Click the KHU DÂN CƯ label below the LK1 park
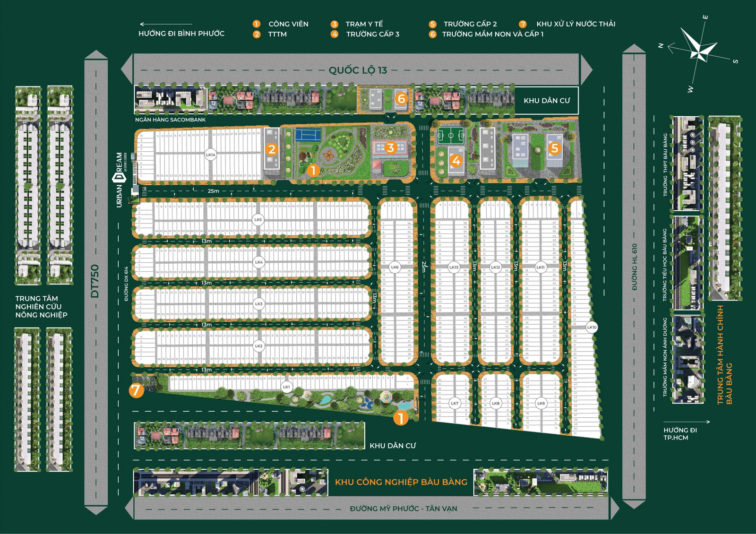 (x=393, y=446)
